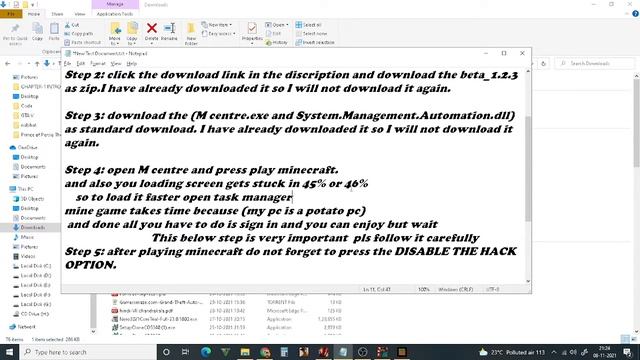Select the Manage contextual tab
Viewport: 640px width, 360px height.
pyautogui.click(x=115, y=4)
